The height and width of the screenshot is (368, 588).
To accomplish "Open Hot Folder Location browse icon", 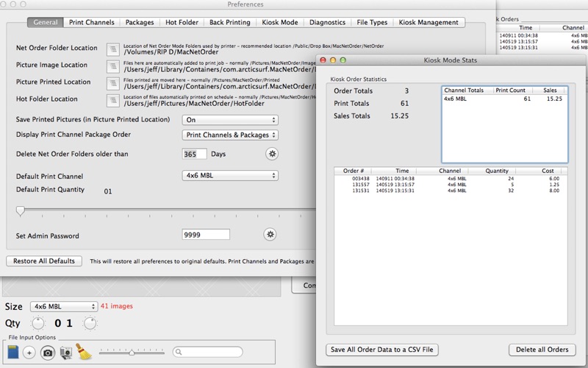I will click(113, 100).
